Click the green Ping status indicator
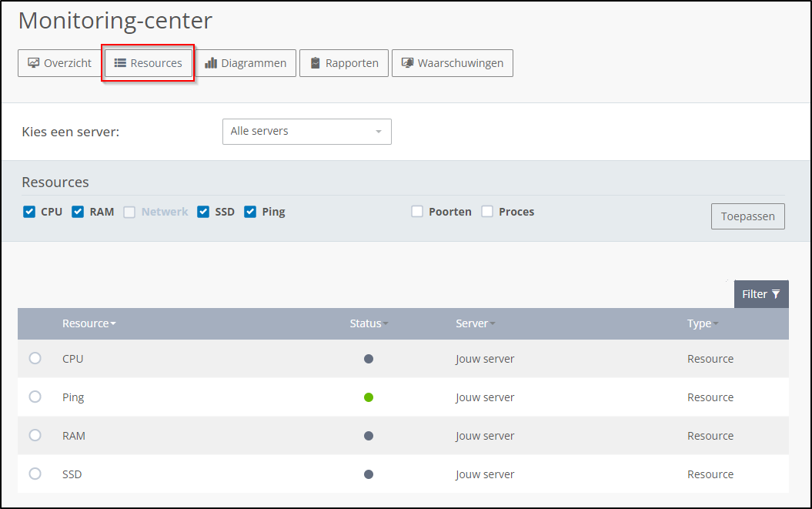 (369, 397)
